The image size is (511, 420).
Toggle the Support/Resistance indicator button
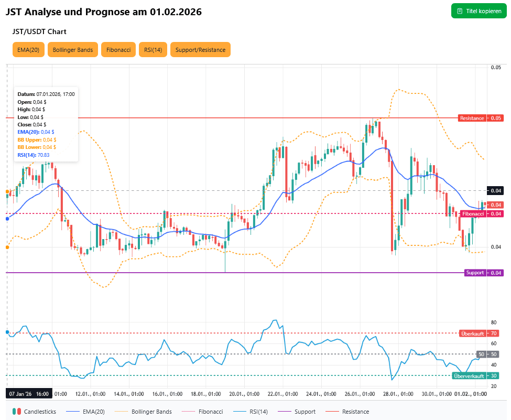[200, 50]
